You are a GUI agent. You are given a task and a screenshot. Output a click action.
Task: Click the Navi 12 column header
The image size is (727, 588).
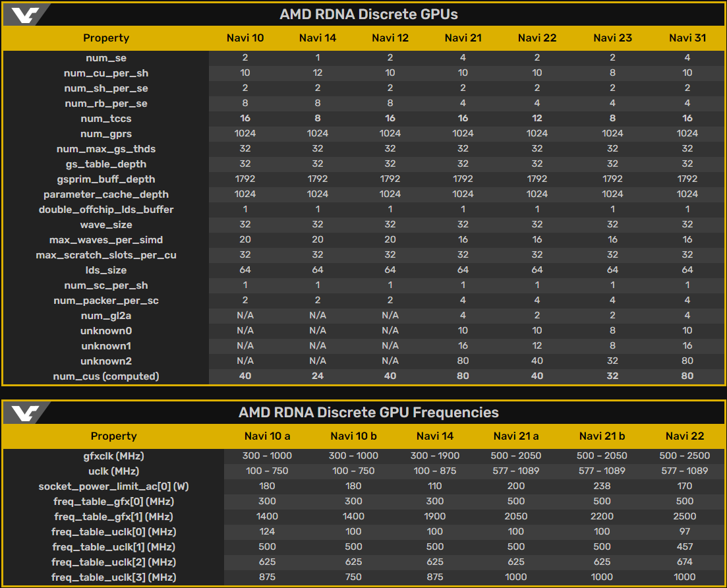pos(390,38)
